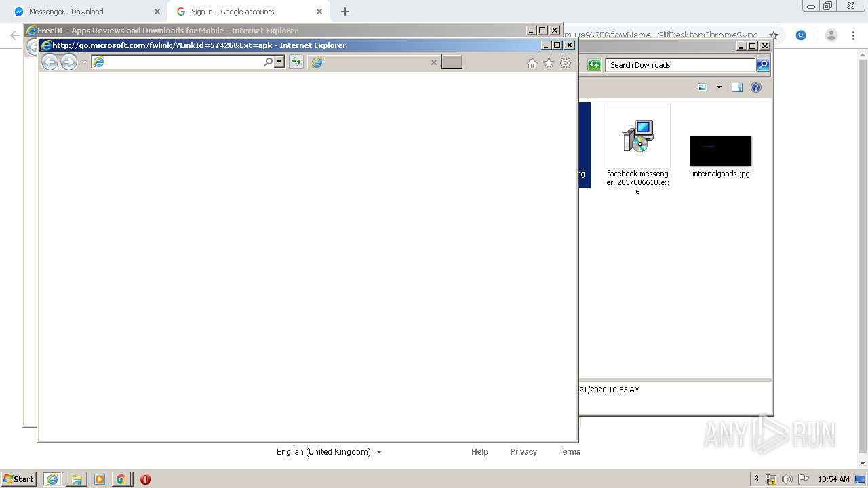
Task: Click internalgoods.jpg file name
Action: pyautogui.click(x=721, y=174)
